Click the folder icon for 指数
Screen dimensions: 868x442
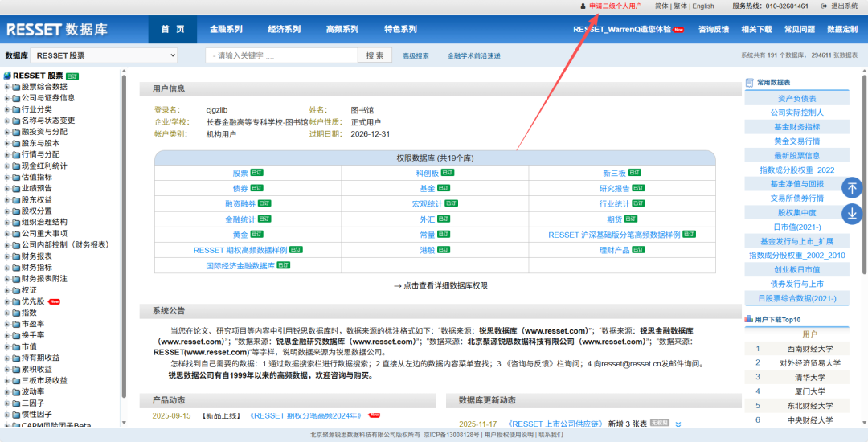click(16, 313)
